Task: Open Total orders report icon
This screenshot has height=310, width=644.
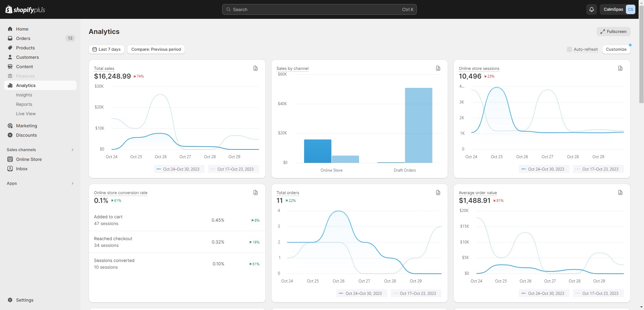Action: 438,192
